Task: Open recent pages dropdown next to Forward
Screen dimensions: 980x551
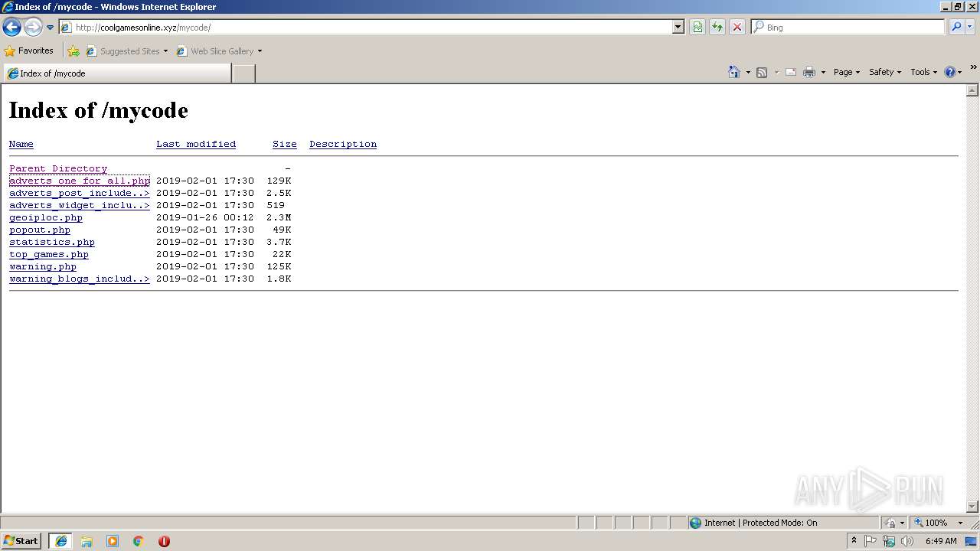Action: click(x=51, y=28)
